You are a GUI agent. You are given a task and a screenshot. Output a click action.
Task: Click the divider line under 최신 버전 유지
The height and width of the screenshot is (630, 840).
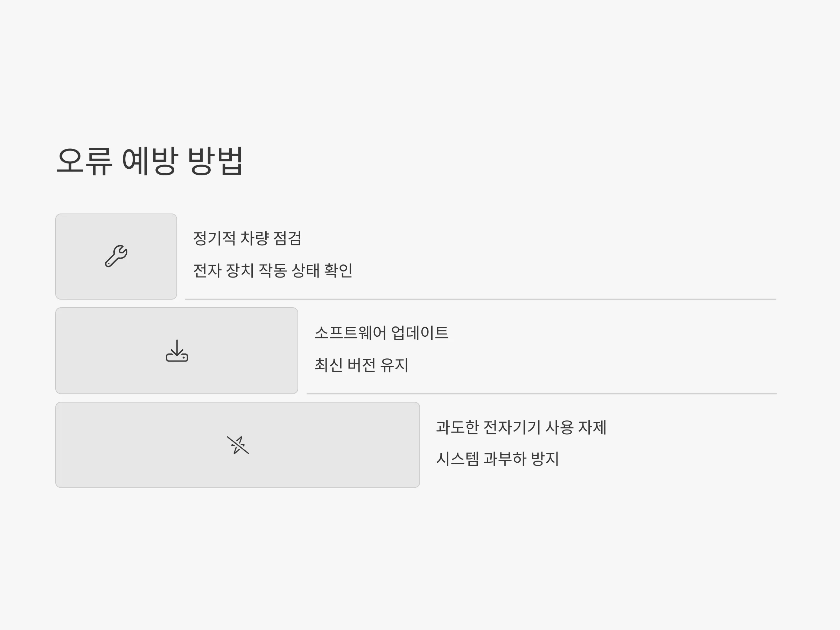541,394
